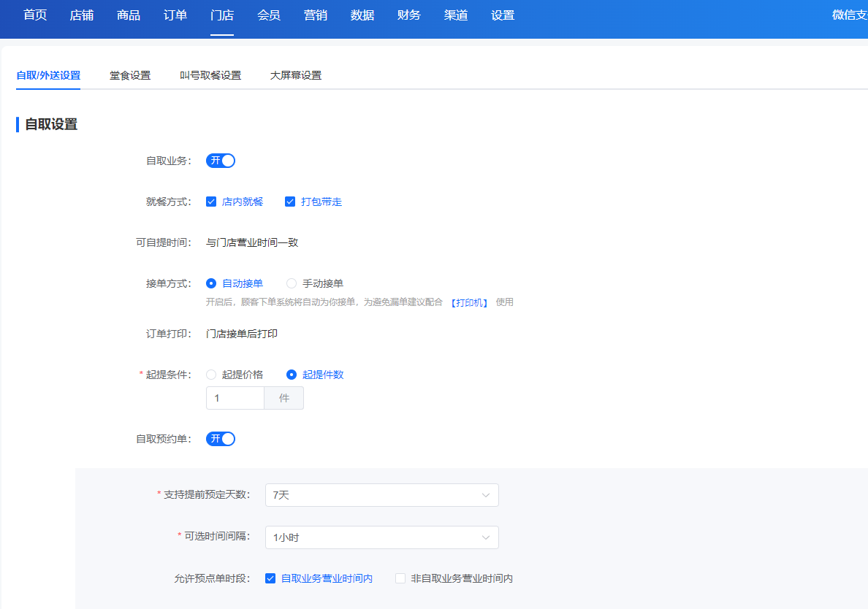Open the 支持提前预定天数 dropdown
The image size is (868, 609).
tap(382, 495)
